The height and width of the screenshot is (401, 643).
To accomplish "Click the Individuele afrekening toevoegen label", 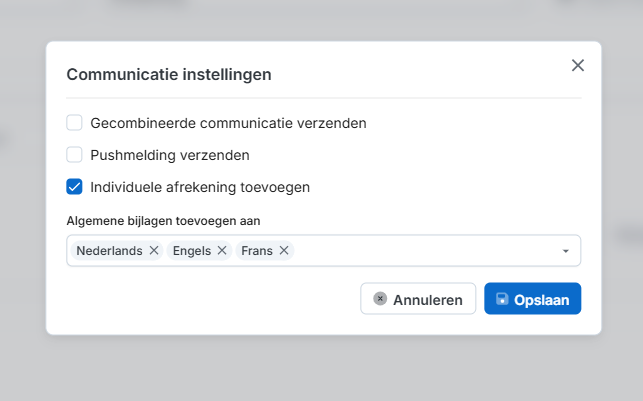I will [200, 187].
